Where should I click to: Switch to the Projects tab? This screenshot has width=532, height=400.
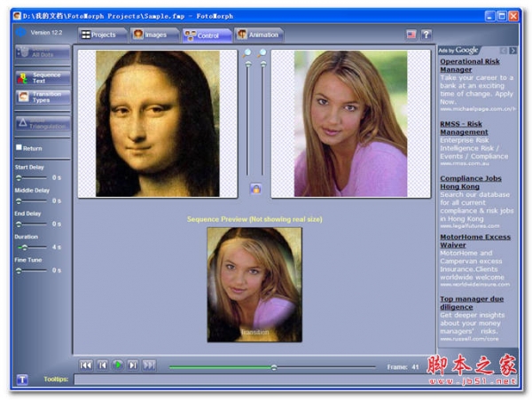tap(103, 35)
